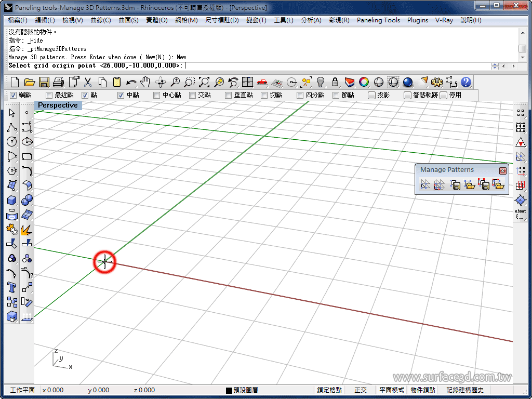Click the four-viewport layout icon
Screen dimensions: 532x399
click(x=248, y=82)
